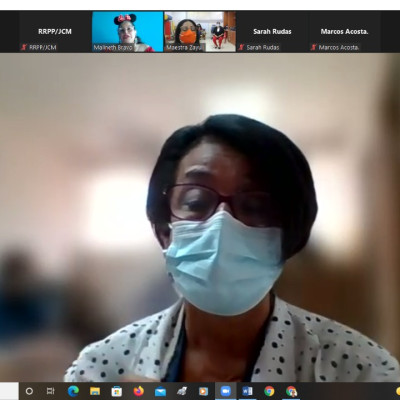Open the second Chrome profile icon
The height and width of the screenshot is (400, 400).
tap(291, 391)
